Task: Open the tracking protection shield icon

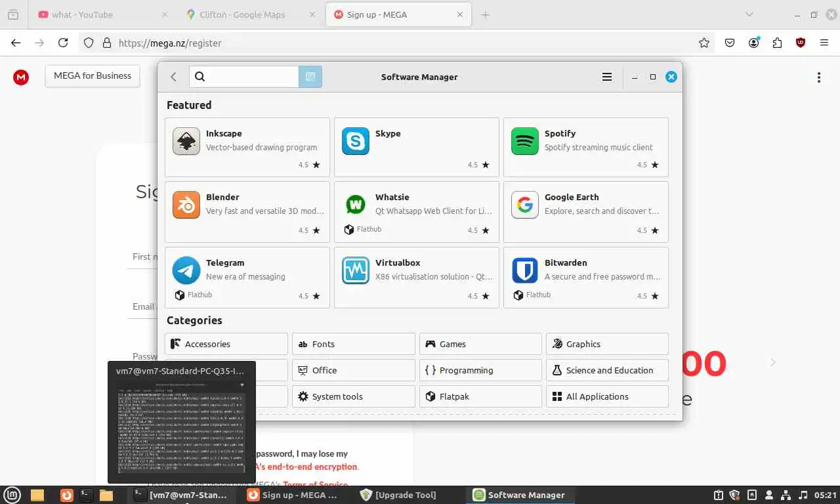Action: [89, 43]
